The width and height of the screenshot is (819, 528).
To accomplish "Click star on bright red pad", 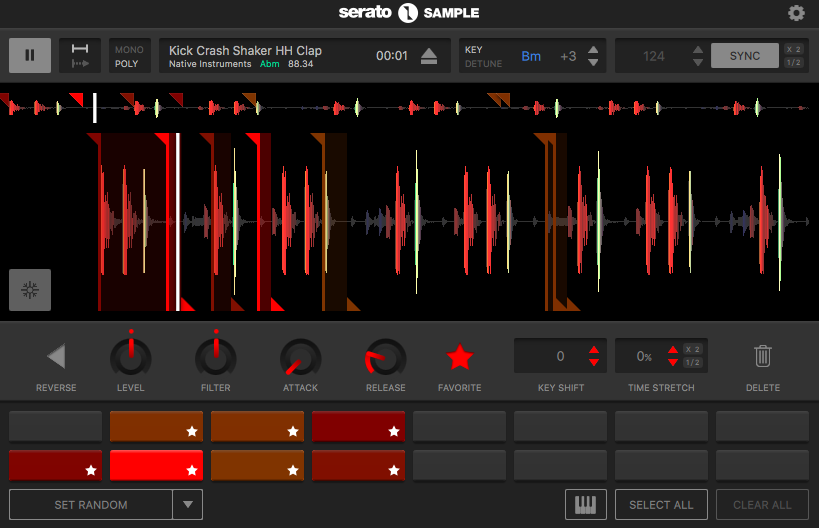I will (192, 471).
